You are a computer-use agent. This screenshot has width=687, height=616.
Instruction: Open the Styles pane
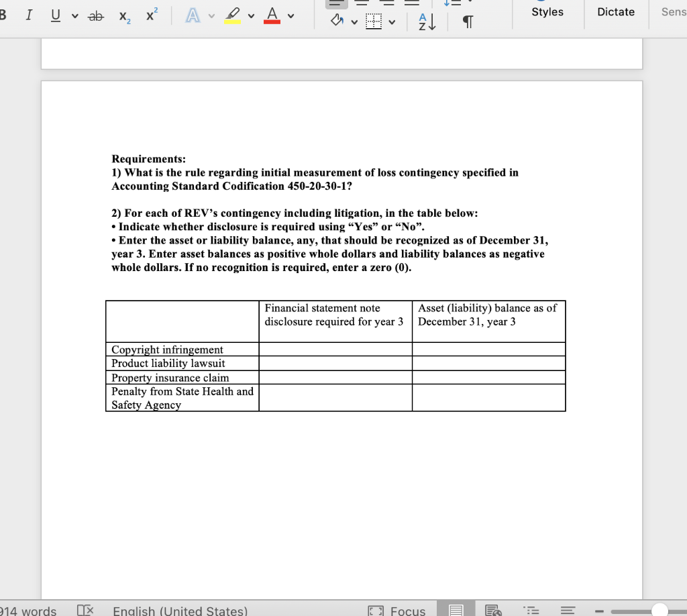point(547,12)
